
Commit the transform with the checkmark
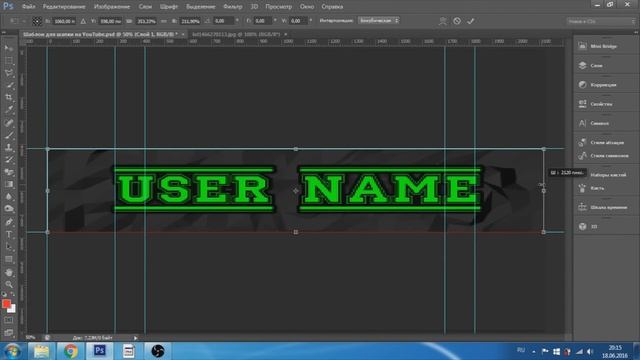click(471, 21)
